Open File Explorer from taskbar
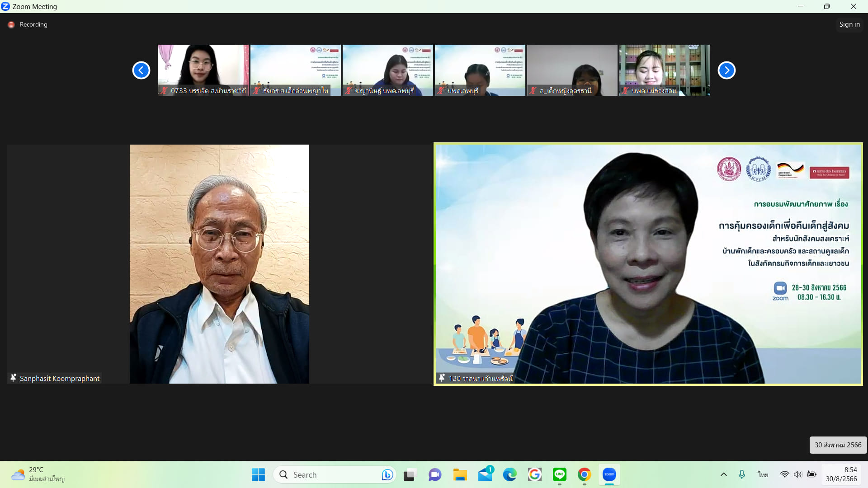The height and width of the screenshot is (488, 868). point(460,474)
